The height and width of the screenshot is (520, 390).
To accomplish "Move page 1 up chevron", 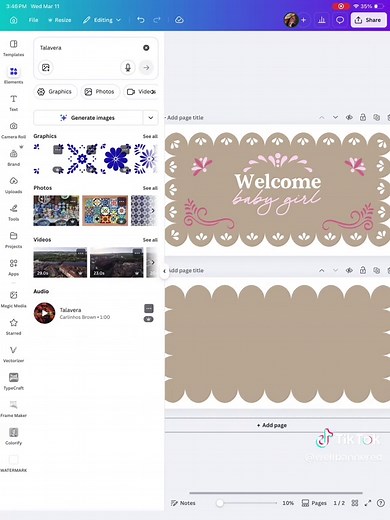I will tap(322, 117).
